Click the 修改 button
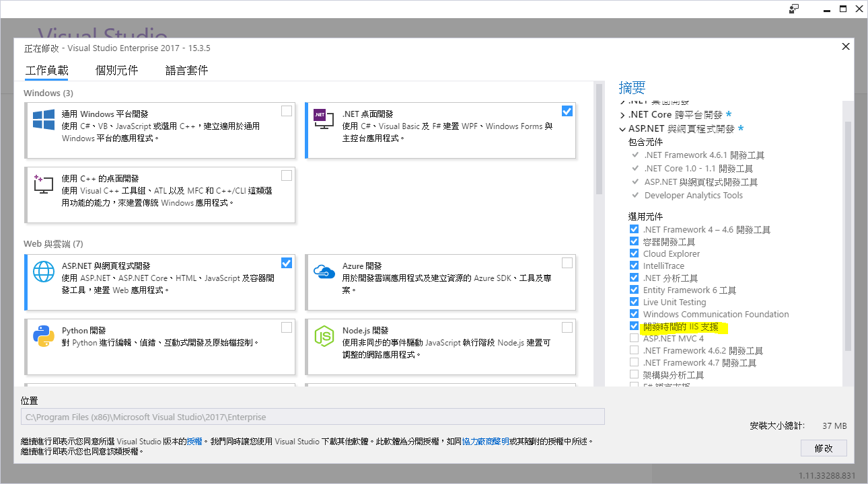This screenshot has height=484, width=868. tap(824, 448)
